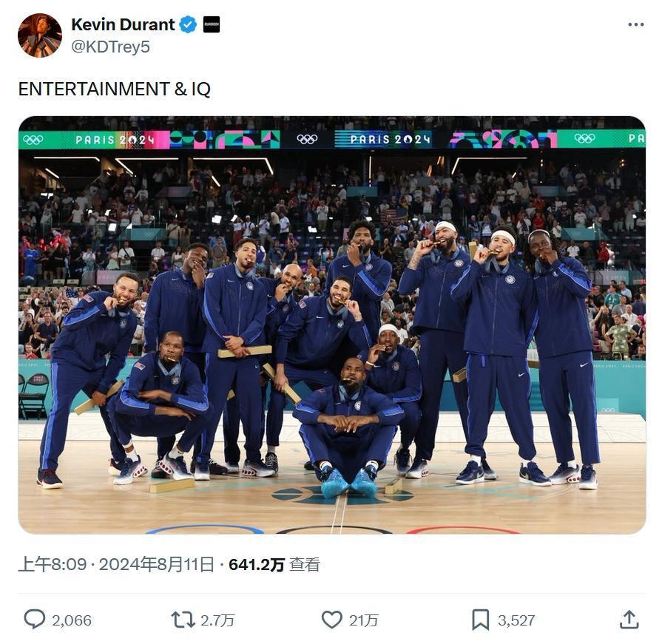
Task: Click the Kevin Durant display name
Action: pos(123,24)
